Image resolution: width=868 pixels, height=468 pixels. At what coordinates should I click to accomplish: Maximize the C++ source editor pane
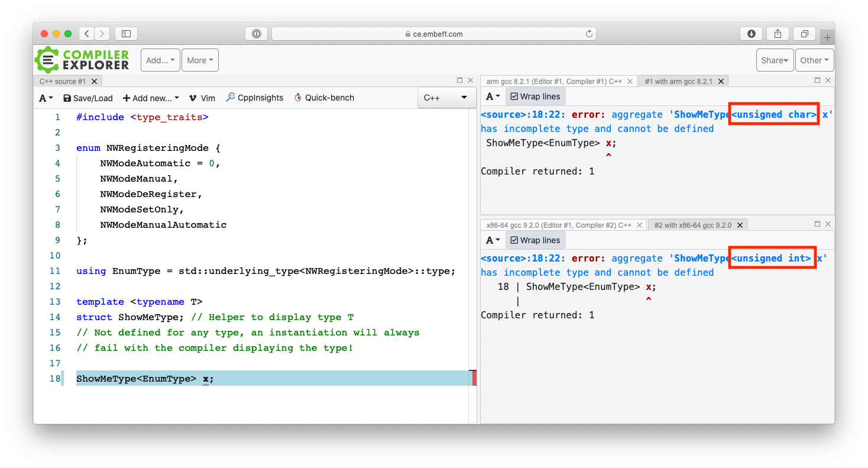pos(459,80)
